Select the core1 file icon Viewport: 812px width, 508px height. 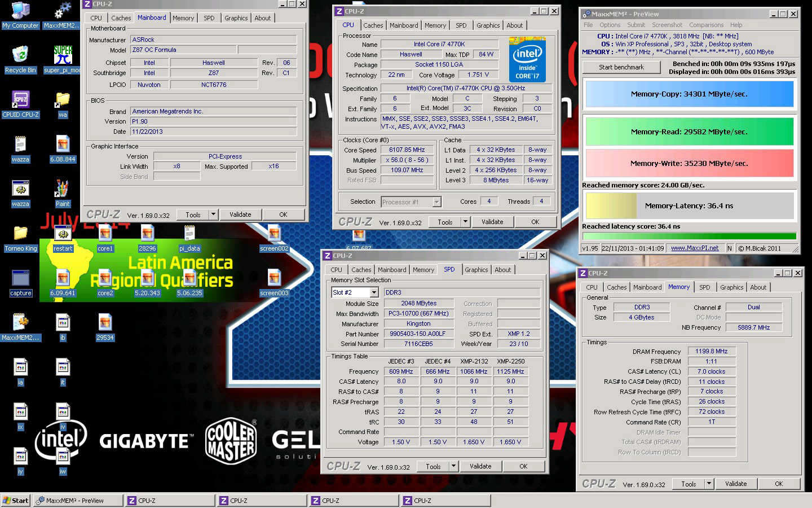pyautogui.click(x=105, y=238)
